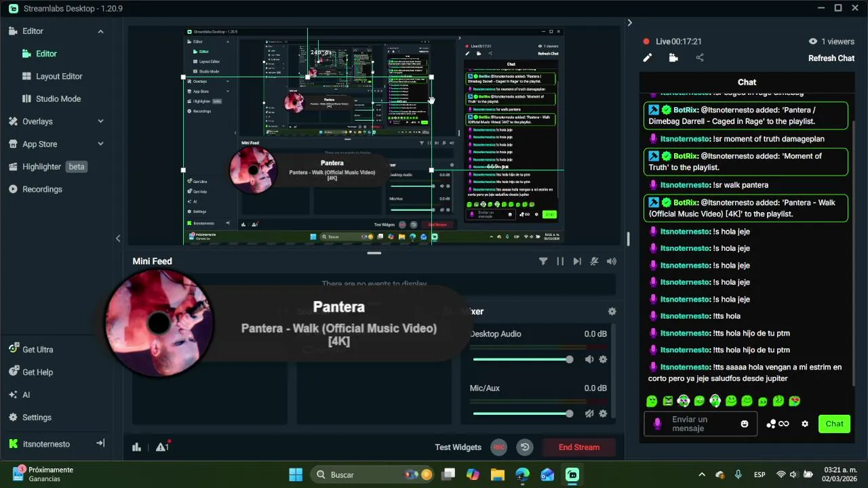Click the green Chat send button
The image size is (868, 488).
[834, 424]
